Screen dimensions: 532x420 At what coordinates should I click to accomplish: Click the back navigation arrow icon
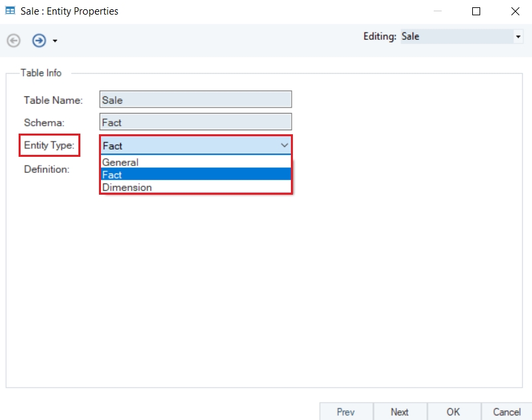[13, 41]
